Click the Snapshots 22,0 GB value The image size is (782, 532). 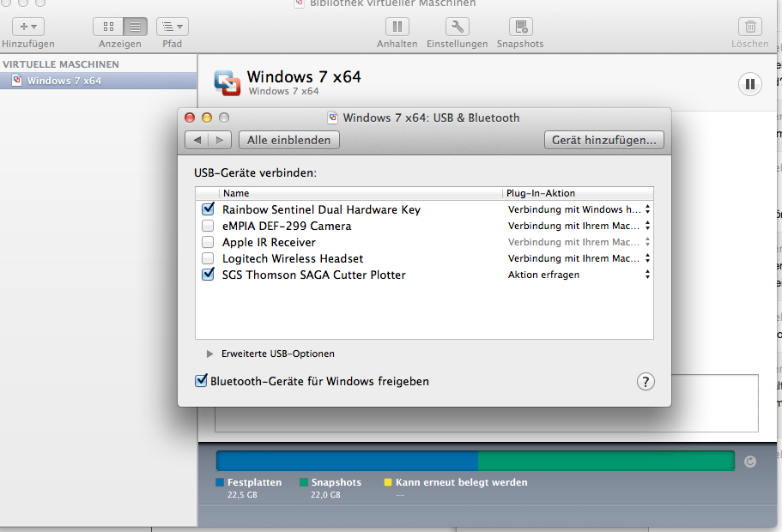325,495
